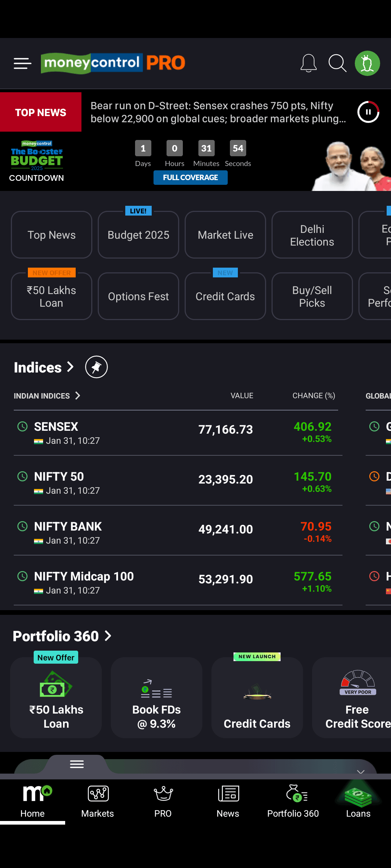
Task: Open the search icon
Action: click(337, 63)
